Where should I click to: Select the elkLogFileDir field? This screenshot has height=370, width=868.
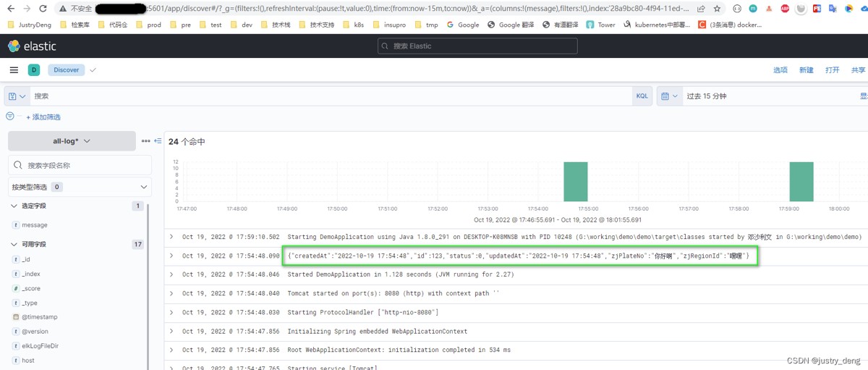click(x=41, y=346)
